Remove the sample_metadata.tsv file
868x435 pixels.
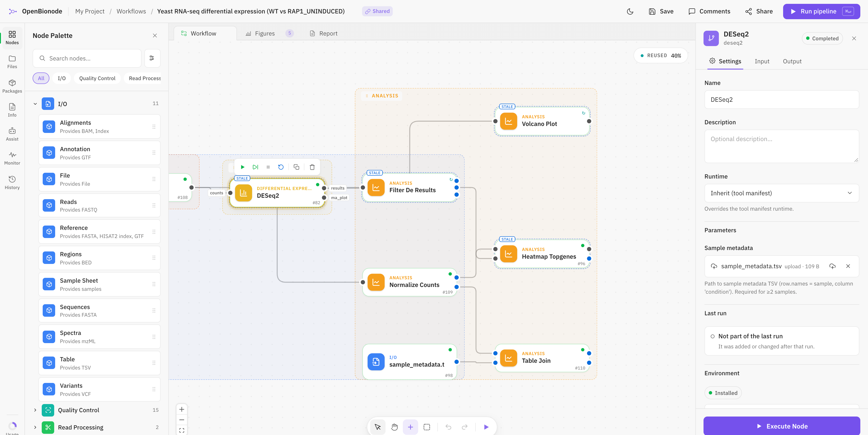coord(848,266)
